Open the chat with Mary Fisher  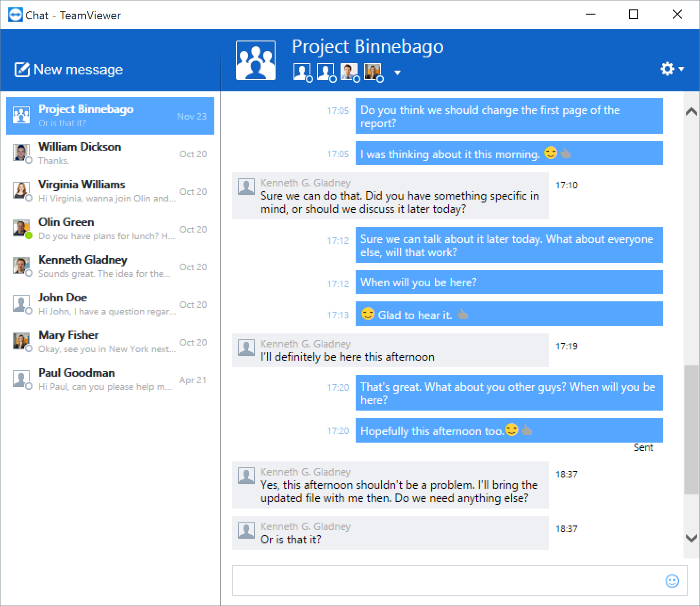tap(110, 342)
